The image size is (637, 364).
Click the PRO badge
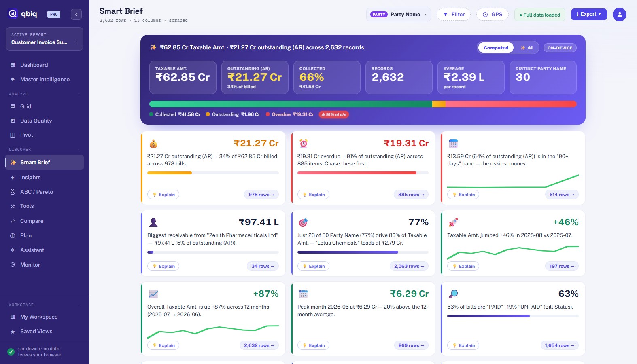point(54,14)
